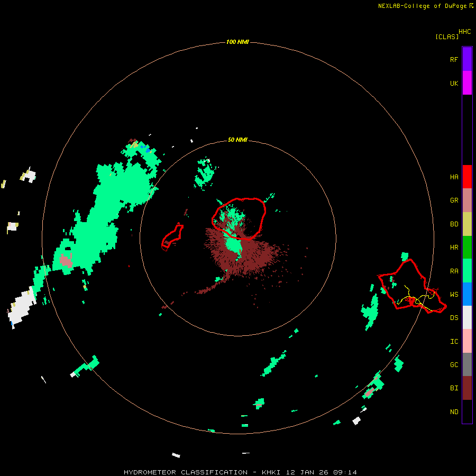Click the HR legend label
Screen dimensions: 476x476
pos(454,248)
